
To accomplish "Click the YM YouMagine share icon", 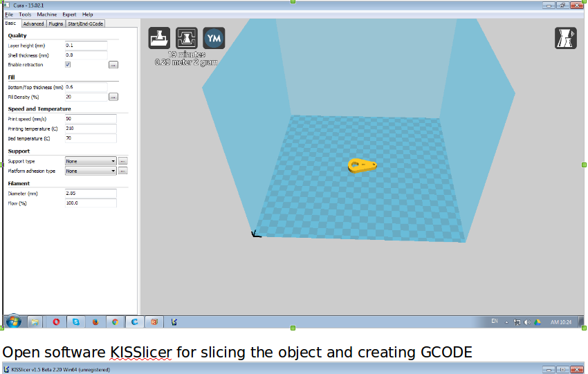I will pyautogui.click(x=214, y=38).
